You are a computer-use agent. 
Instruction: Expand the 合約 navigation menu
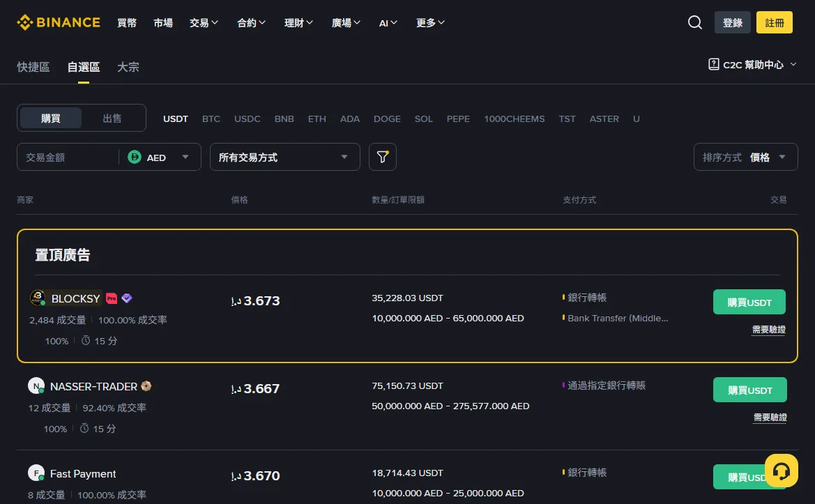click(251, 23)
